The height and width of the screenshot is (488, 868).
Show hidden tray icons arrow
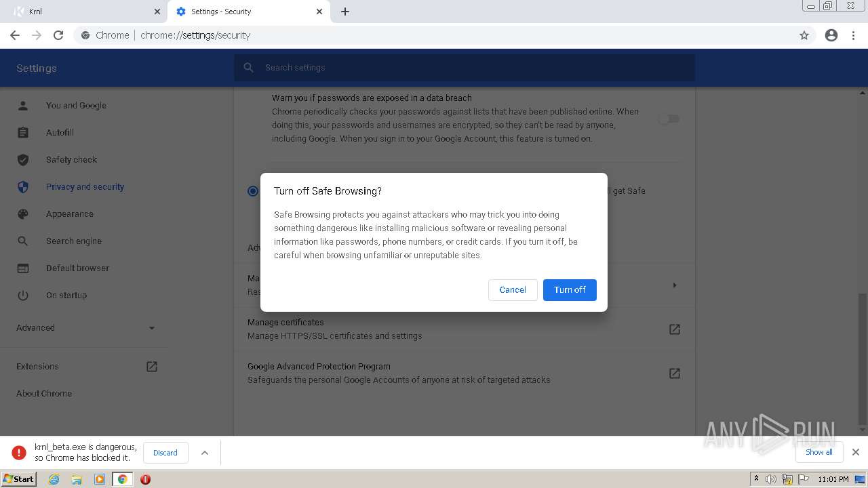point(756,479)
